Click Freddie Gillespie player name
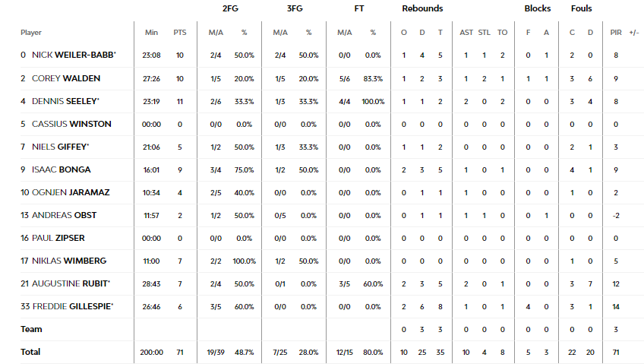This screenshot has width=644, height=364. [x=73, y=306]
